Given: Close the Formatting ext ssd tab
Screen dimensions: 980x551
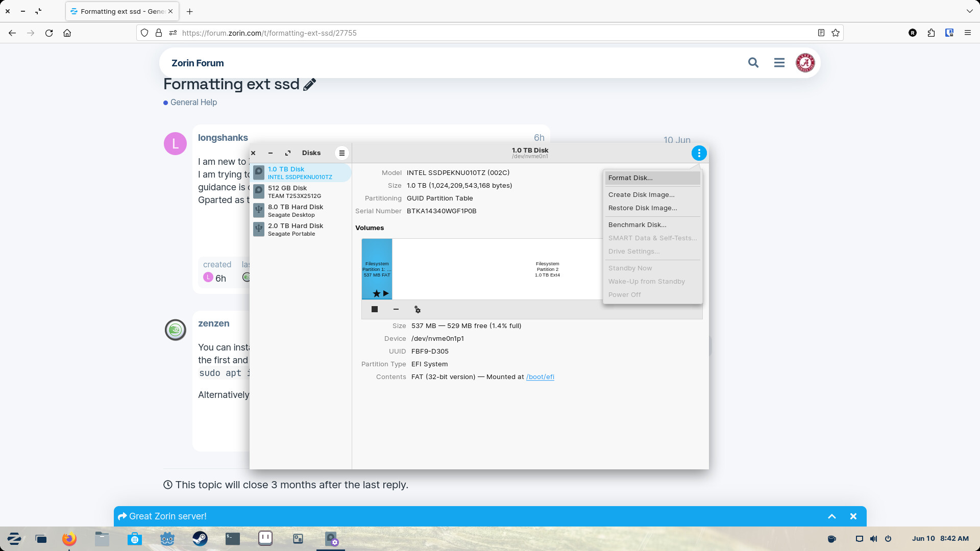Looking at the screenshot, I should point(170,11).
